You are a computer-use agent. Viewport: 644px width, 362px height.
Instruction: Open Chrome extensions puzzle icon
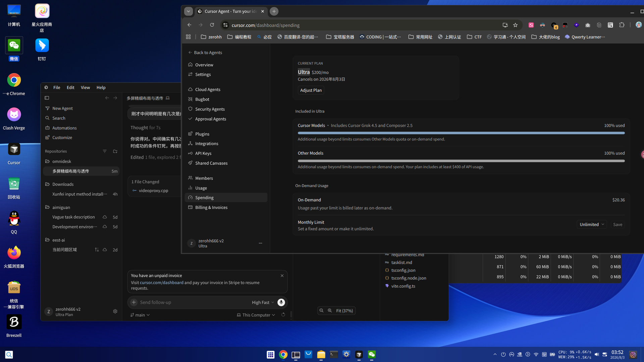click(622, 25)
